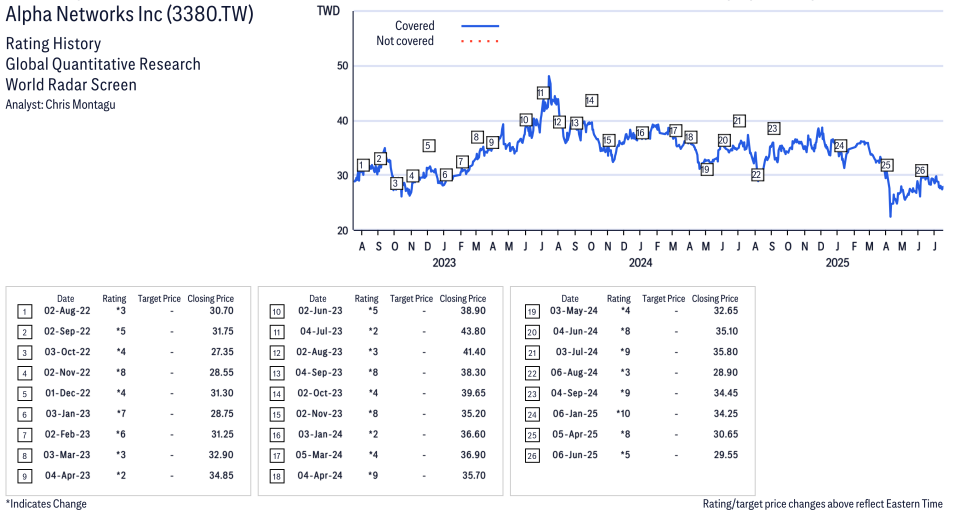Click the Rating History heading
Image resolution: width=954 pixels, height=510 pixels.
click(54, 44)
